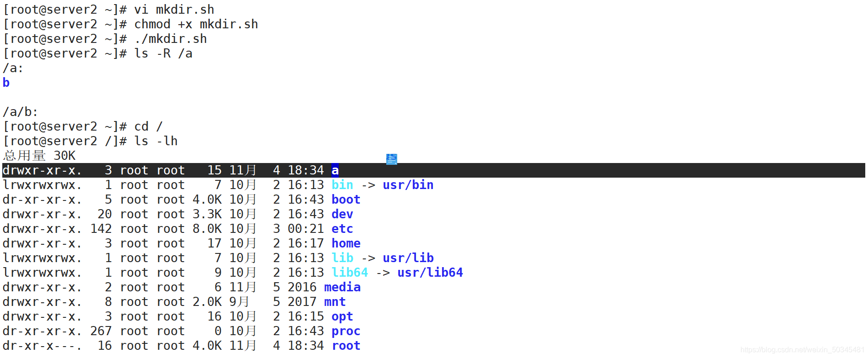This screenshot has width=868, height=358.
Task: Click the '2017' year in mnt row
Action: (302, 302)
